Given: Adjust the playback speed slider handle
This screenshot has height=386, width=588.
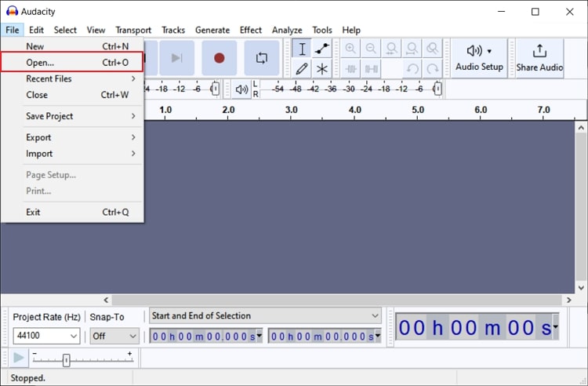Looking at the screenshot, I should [x=67, y=360].
